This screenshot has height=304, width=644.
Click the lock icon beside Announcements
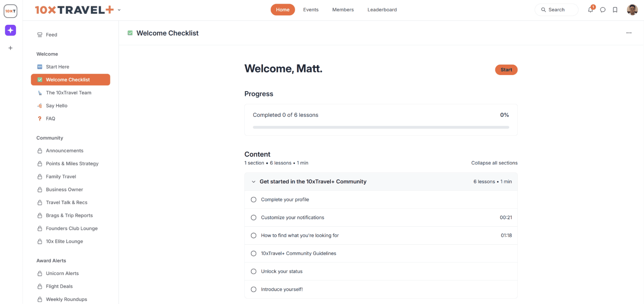pyautogui.click(x=40, y=151)
